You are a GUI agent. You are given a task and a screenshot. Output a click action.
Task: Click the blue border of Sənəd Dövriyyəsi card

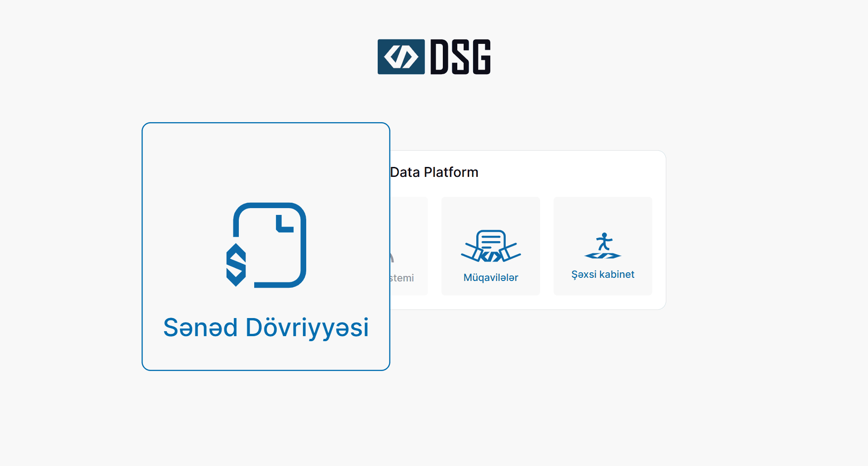pyautogui.click(x=142, y=247)
